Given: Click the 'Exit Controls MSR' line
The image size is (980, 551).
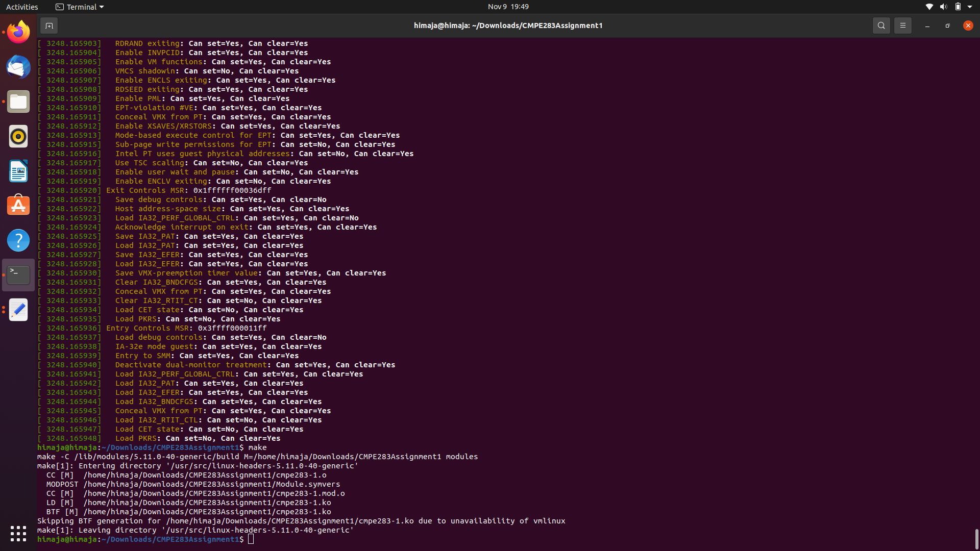Looking at the screenshot, I should 154,190.
